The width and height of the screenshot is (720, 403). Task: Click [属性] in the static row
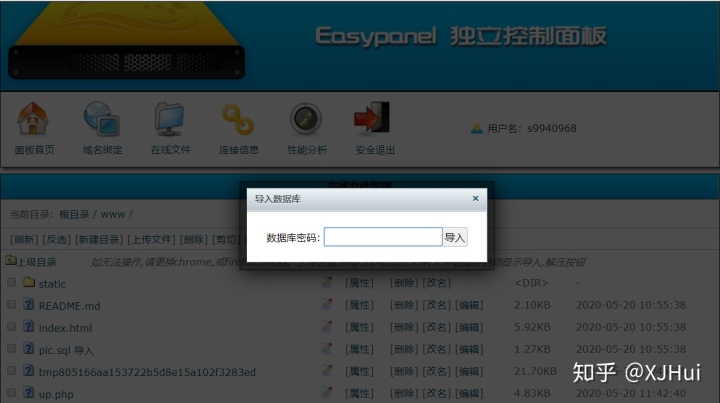pos(359,283)
